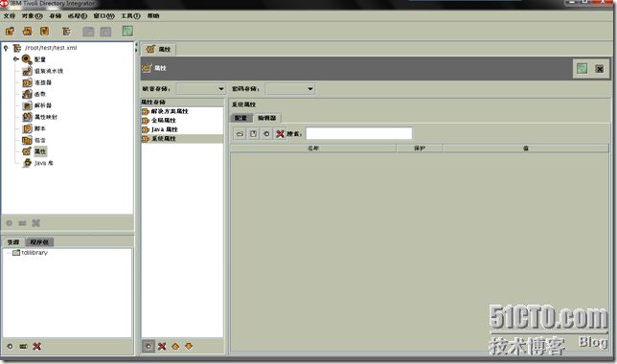Click the 名称 column header

click(313, 148)
